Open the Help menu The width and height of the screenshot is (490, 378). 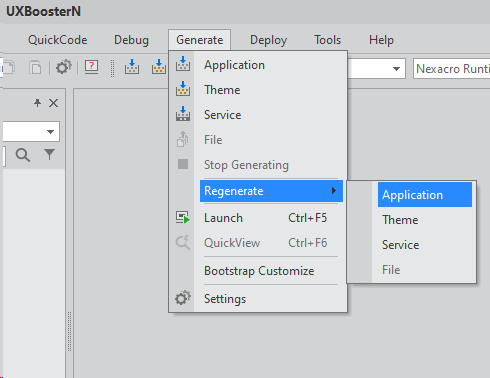click(x=381, y=40)
